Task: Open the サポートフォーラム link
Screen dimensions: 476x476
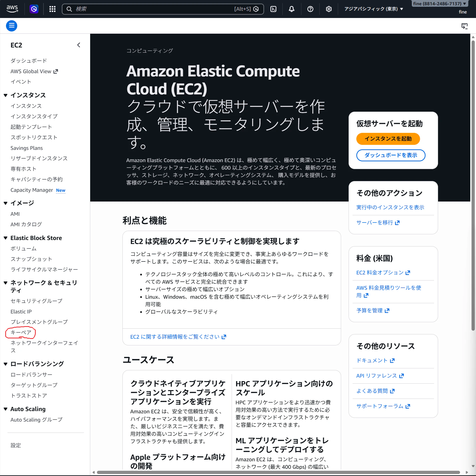Action: click(x=383, y=406)
